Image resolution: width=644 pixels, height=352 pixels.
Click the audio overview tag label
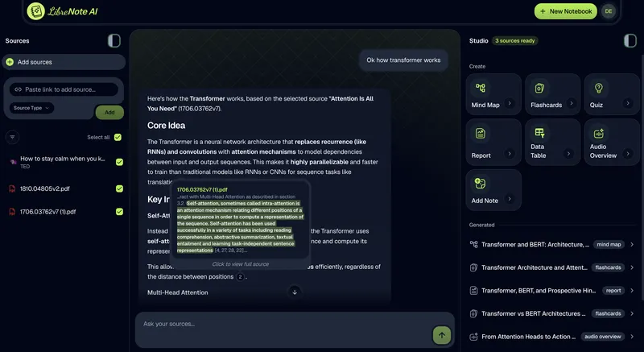click(602, 337)
